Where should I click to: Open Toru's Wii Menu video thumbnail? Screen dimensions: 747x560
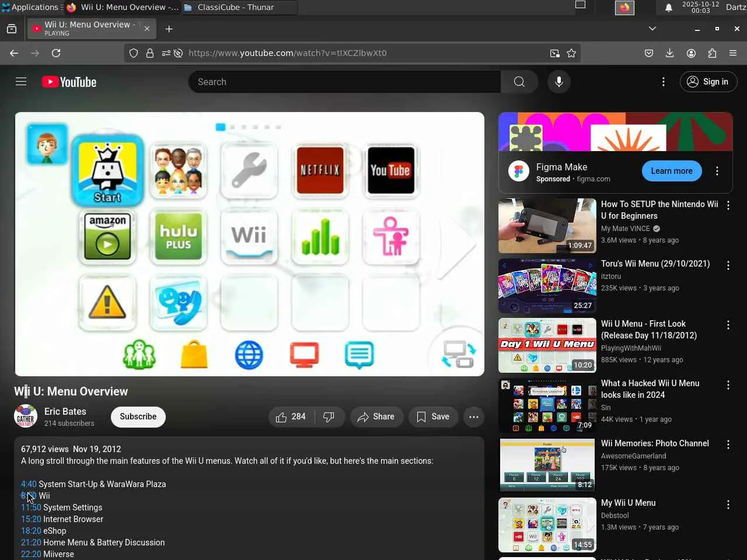(x=547, y=286)
